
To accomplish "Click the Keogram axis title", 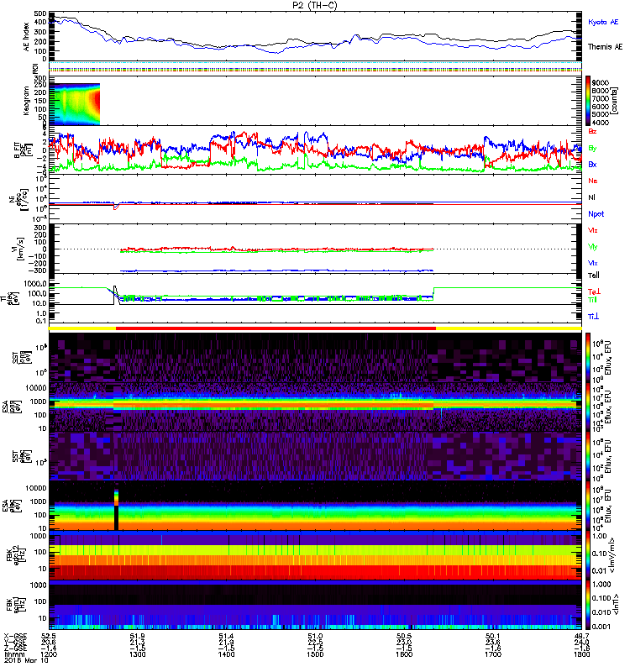I will 27,101.
